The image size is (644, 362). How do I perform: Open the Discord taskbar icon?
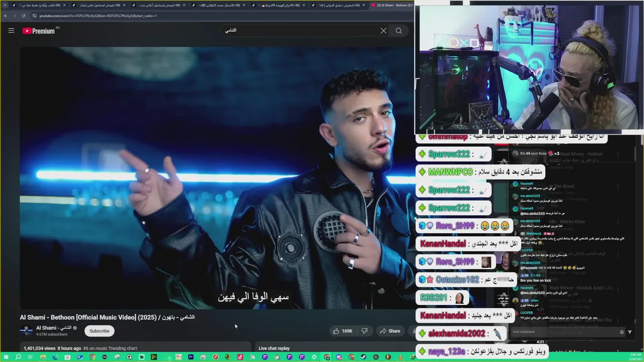339,357
